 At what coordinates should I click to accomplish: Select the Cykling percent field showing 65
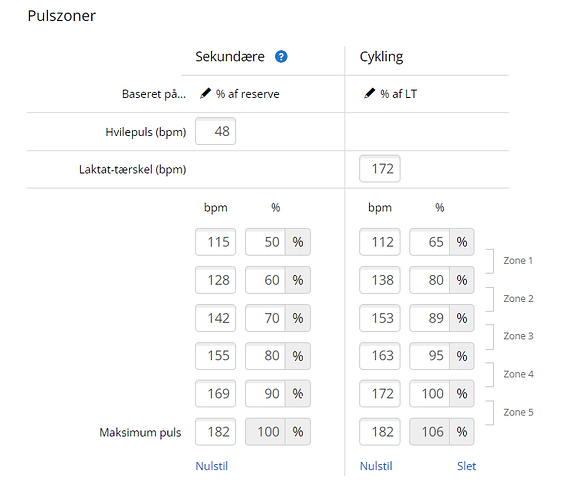coord(429,242)
